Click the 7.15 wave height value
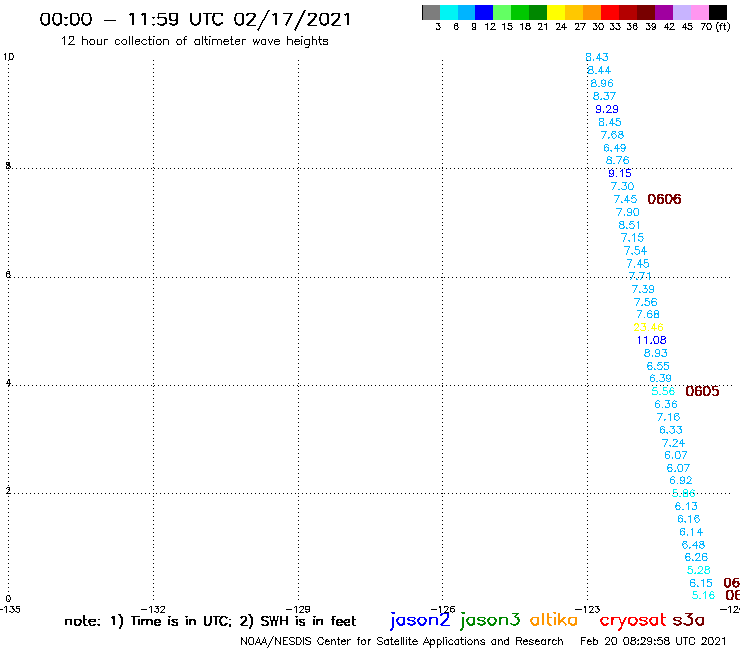Screen dimensions: 740x650 tap(632, 237)
